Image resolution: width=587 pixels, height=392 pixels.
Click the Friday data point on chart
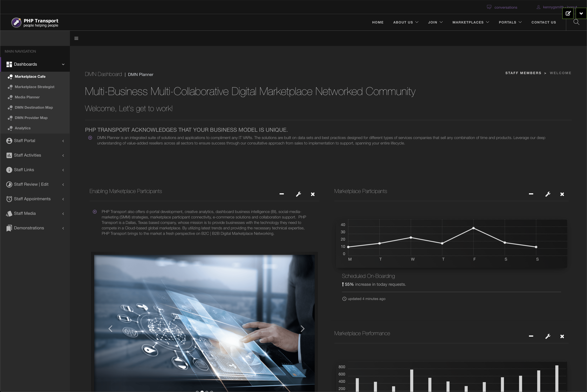[x=473, y=228]
